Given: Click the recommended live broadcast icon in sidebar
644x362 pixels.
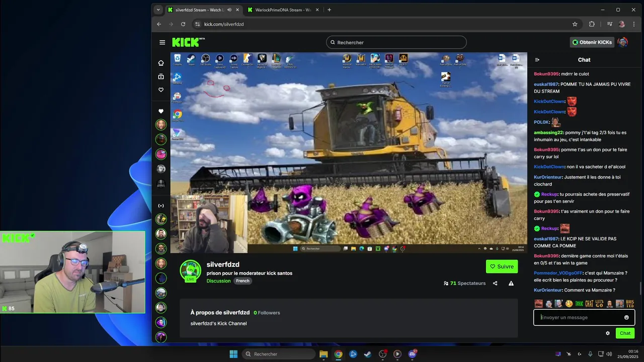Looking at the screenshot, I should pos(161,206).
